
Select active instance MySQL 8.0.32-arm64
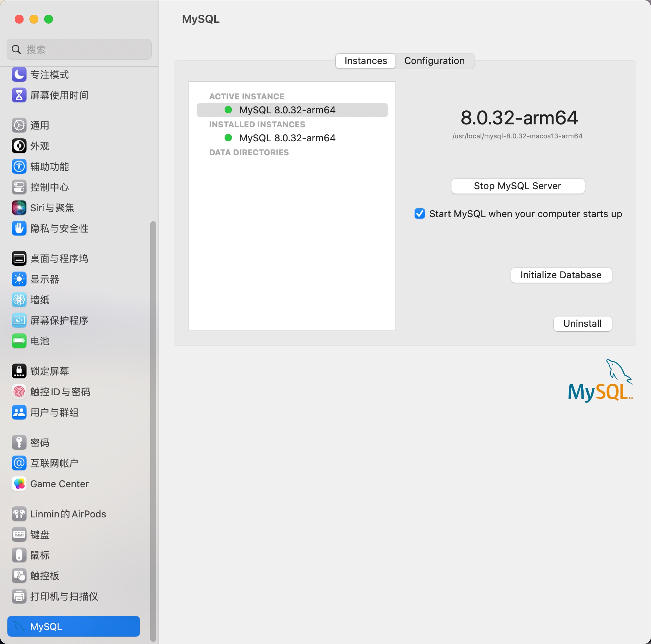click(292, 110)
